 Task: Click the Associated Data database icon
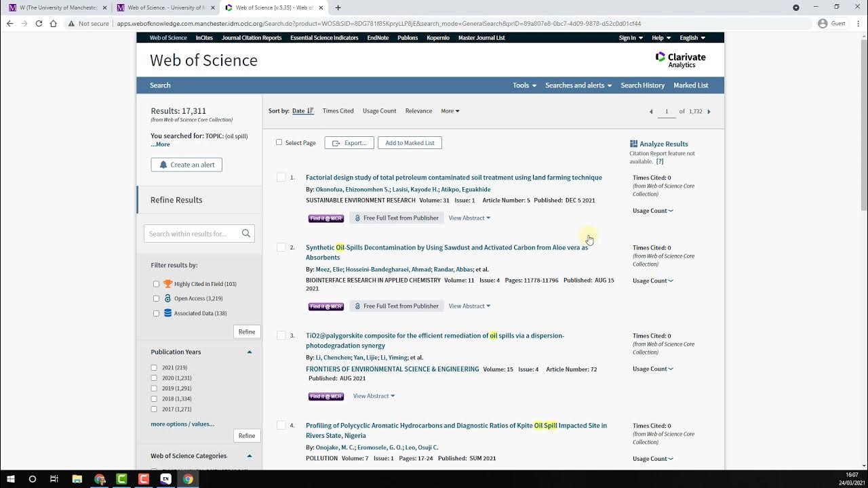(x=167, y=313)
